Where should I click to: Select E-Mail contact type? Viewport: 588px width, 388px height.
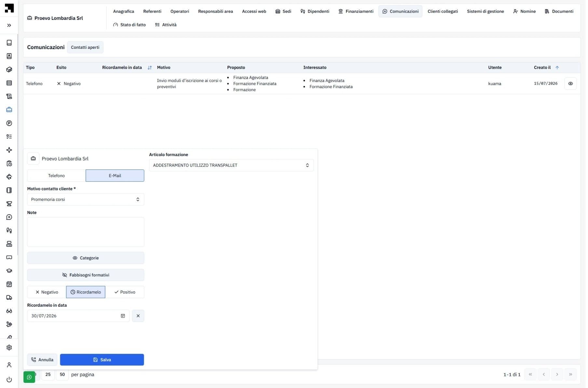coord(115,176)
